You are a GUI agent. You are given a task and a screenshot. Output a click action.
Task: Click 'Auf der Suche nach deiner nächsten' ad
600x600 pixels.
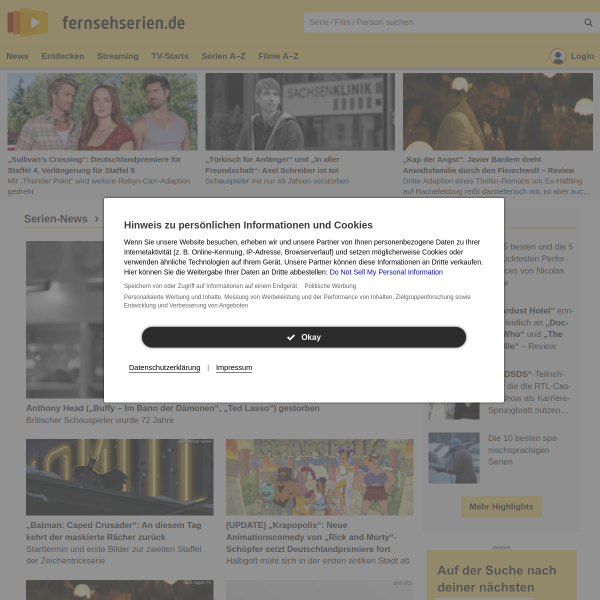[501, 575]
